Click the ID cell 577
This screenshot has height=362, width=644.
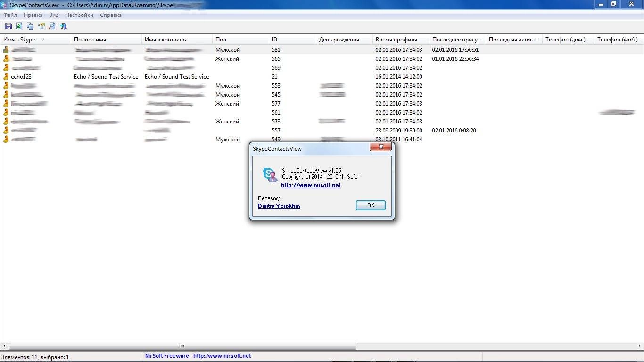coord(276,103)
